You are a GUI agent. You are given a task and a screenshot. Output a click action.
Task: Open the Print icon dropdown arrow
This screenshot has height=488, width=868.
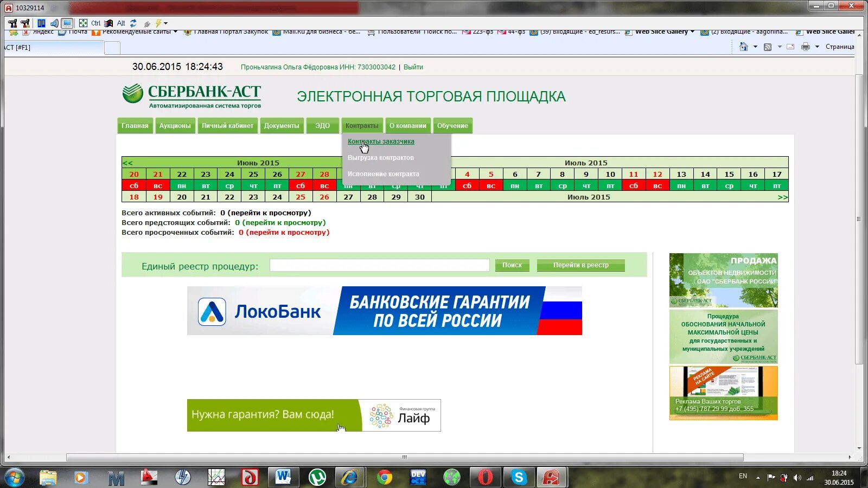coord(817,47)
